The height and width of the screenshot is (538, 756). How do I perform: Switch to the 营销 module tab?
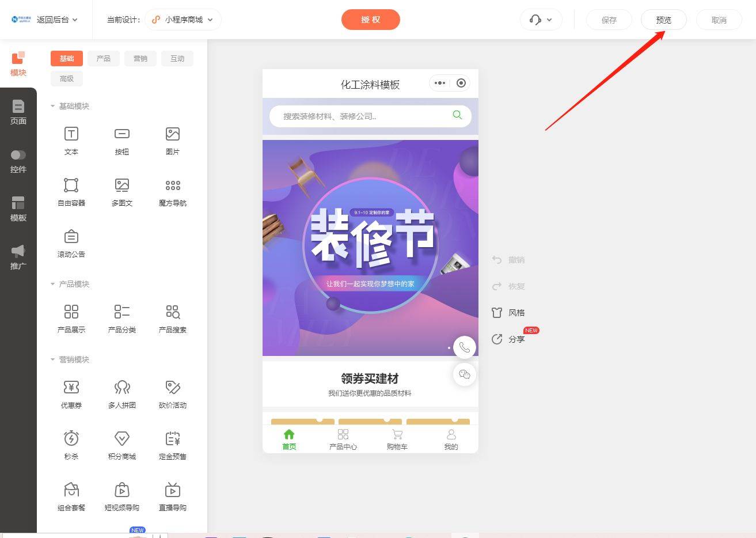[x=140, y=58]
